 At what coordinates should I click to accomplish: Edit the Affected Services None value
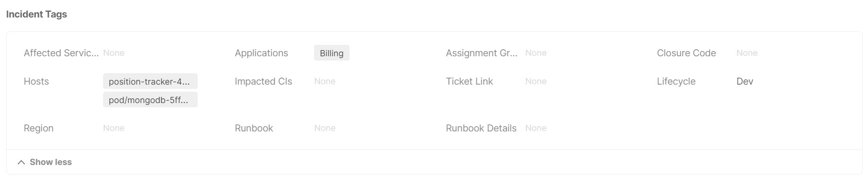pos(114,53)
